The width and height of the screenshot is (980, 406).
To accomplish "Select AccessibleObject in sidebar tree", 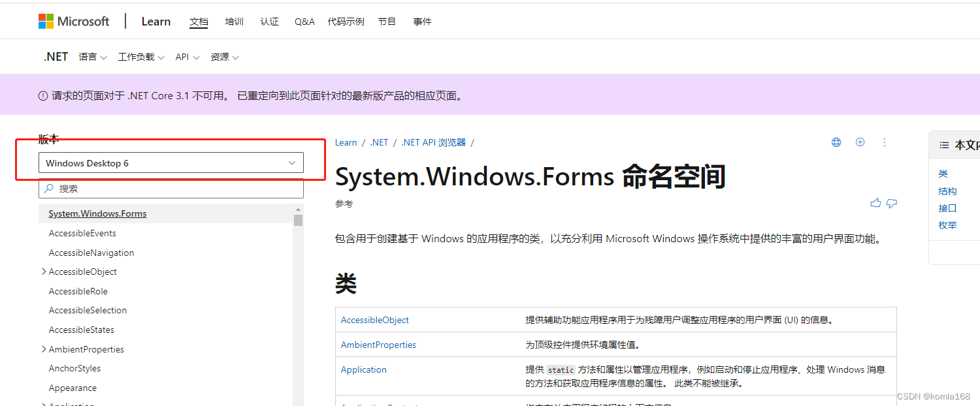I will (83, 272).
